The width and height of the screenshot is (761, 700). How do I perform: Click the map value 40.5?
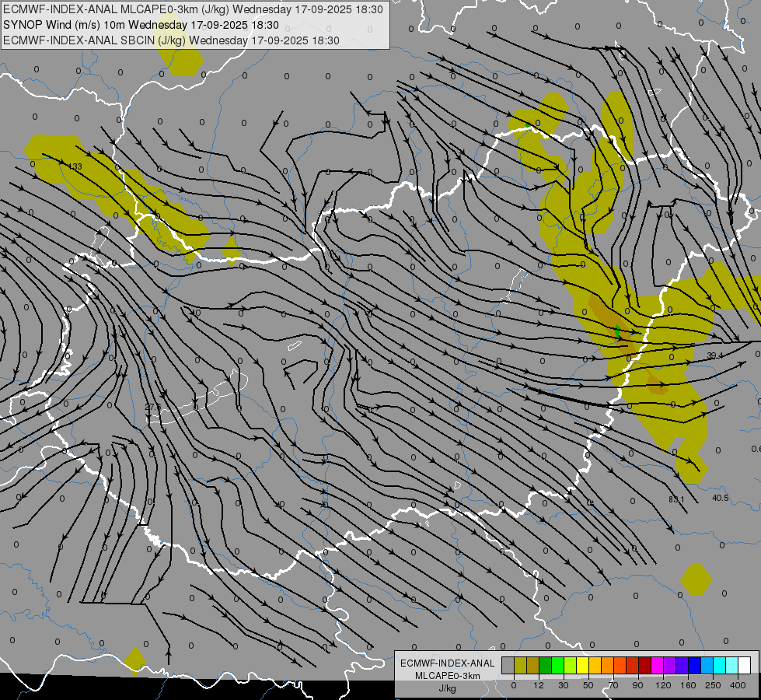pos(721,498)
